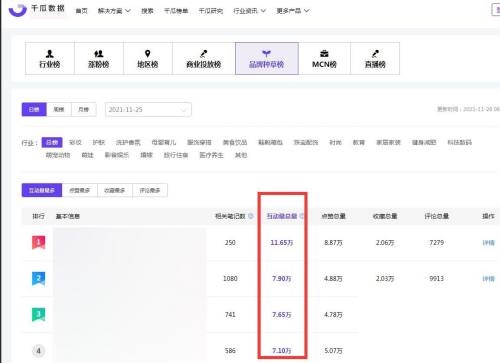Screen dimensions: 500x363
Task: Filter industry by 旅行住宿
Action: (x=176, y=155)
